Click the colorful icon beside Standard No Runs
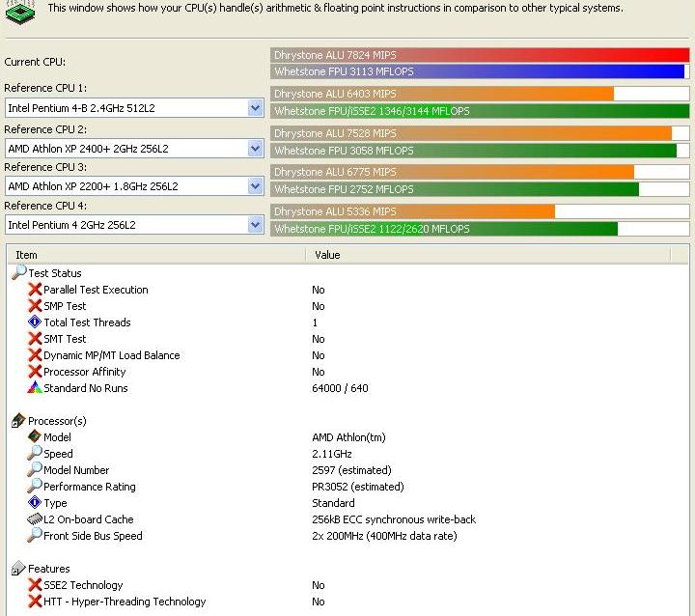Screen dimensions: 695x616 coord(35,387)
